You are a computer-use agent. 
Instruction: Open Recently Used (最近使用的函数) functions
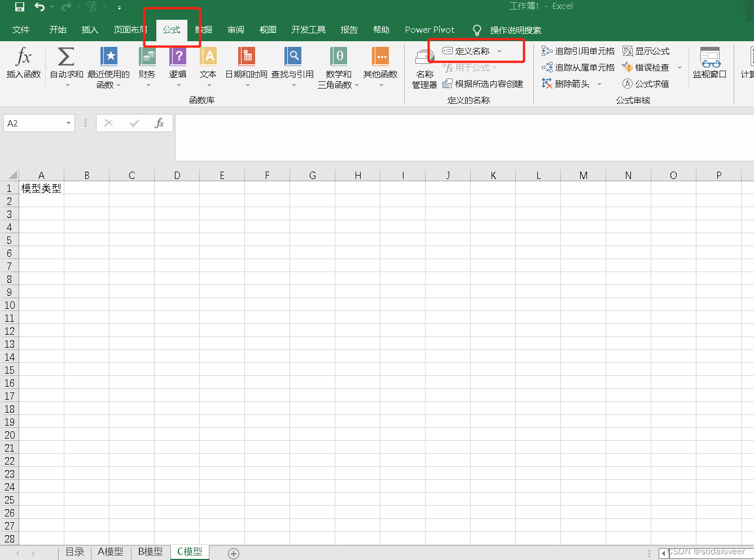tap(108, 68)
